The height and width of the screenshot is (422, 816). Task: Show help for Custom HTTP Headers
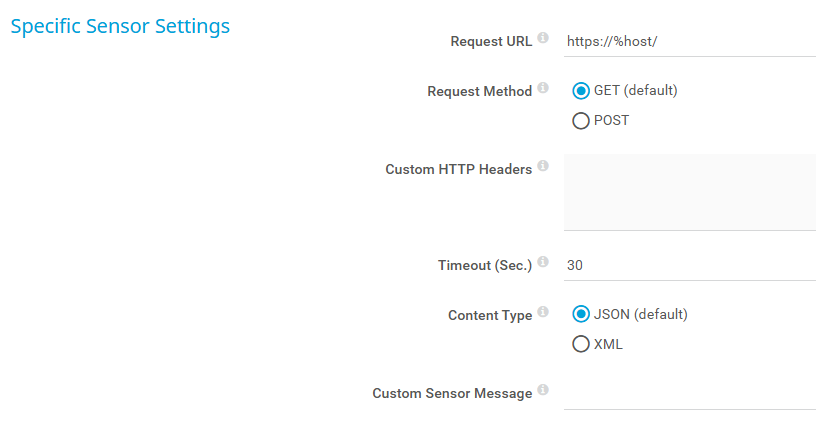(x=543, y=166)
